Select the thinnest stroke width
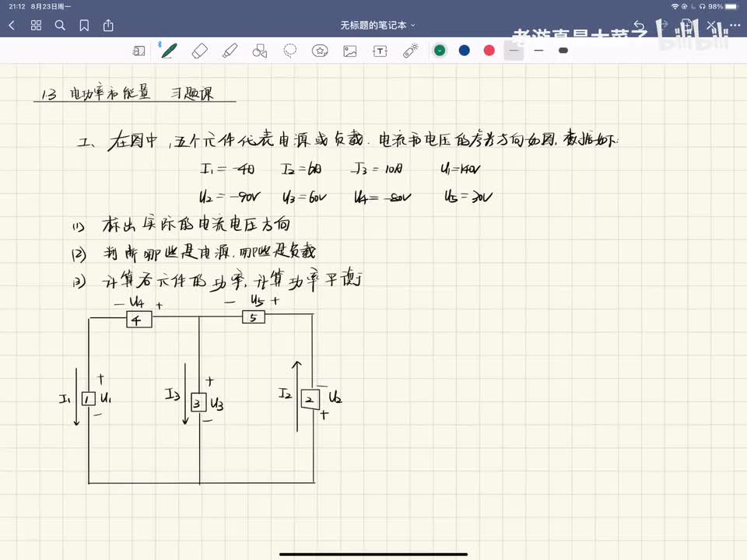 click(x=514, y=51)
